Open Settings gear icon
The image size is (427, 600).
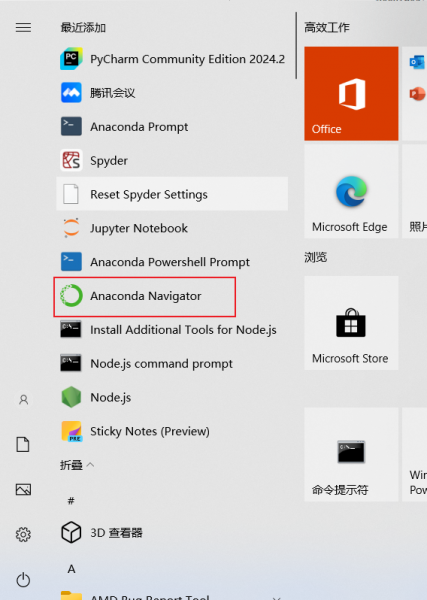23,534
